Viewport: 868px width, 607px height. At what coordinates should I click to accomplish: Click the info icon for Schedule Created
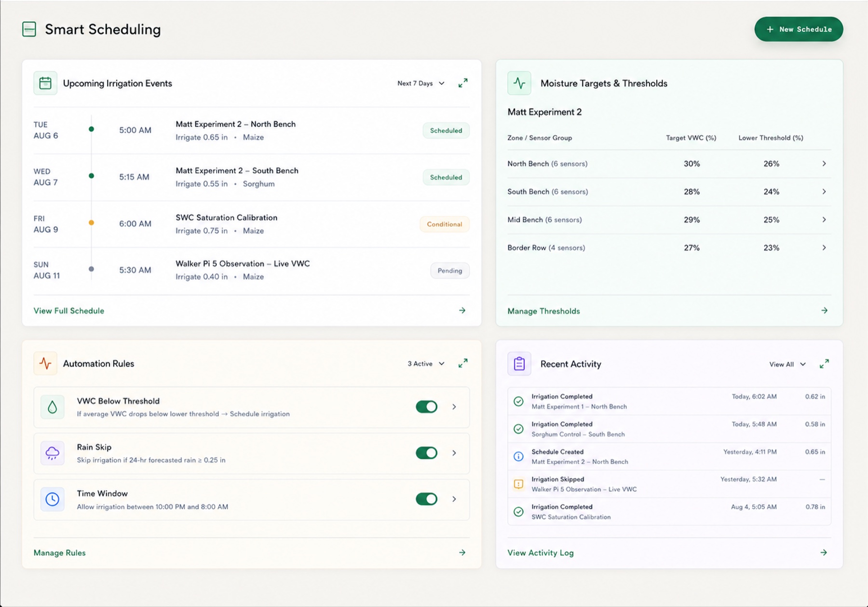[518, 456]
